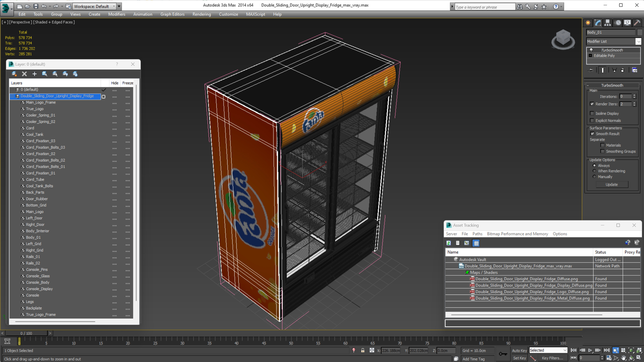The height and width of the screenshot is (362, 644).
Task: Enable Isoline Display checkbox
Action: tap(592, 113)
